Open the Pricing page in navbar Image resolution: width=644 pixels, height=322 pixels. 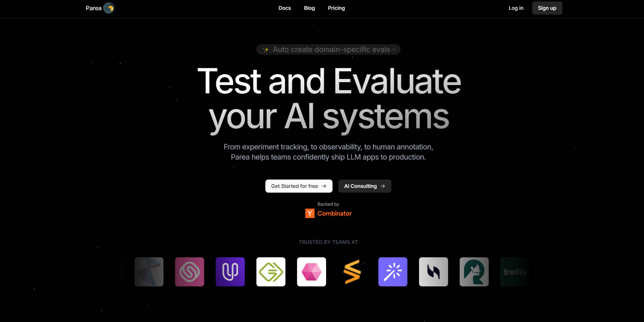[336, 8]
